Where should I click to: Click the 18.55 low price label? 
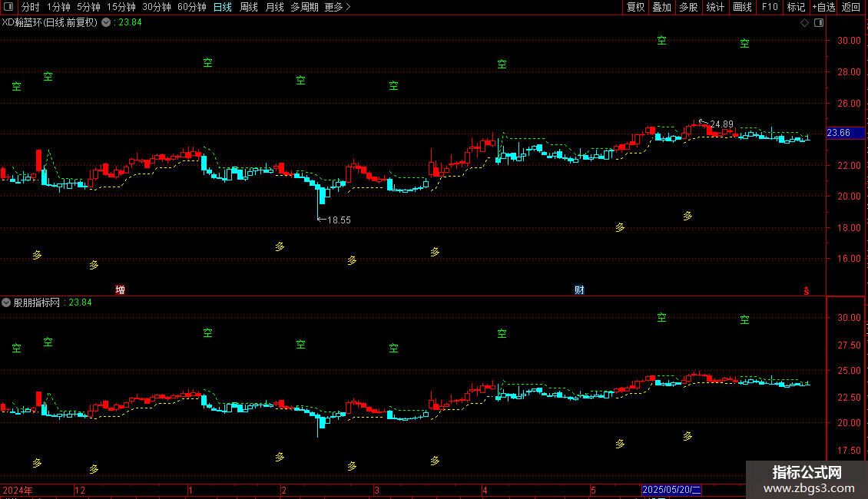click(339, 220)
